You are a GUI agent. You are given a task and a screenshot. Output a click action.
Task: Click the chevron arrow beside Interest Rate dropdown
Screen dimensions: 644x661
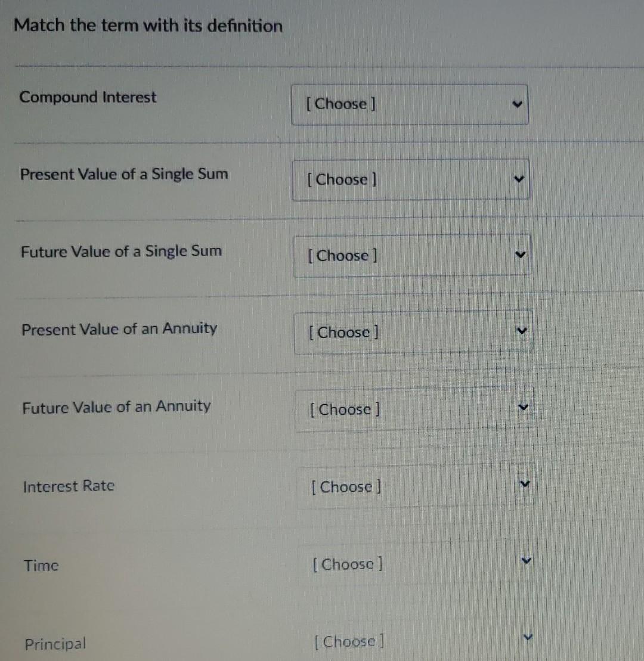coord(524,483)
